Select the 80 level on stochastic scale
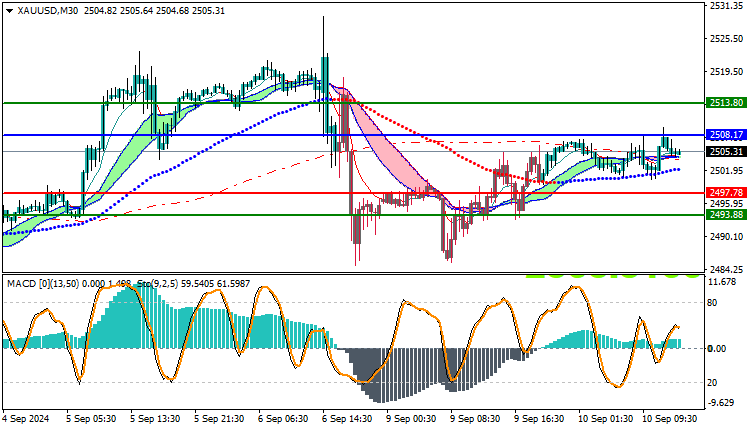Image resolution: width=750 pixels, height=430 pixels. 712,303
